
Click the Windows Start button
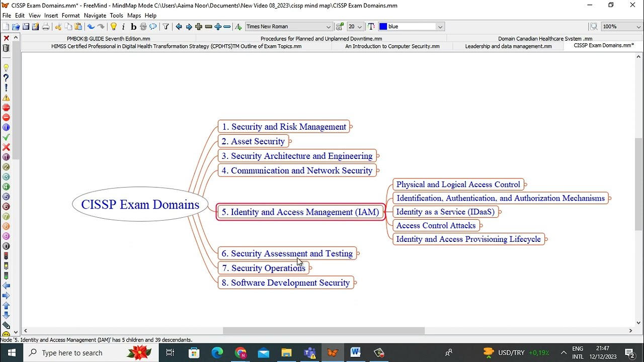pos(12,353)
